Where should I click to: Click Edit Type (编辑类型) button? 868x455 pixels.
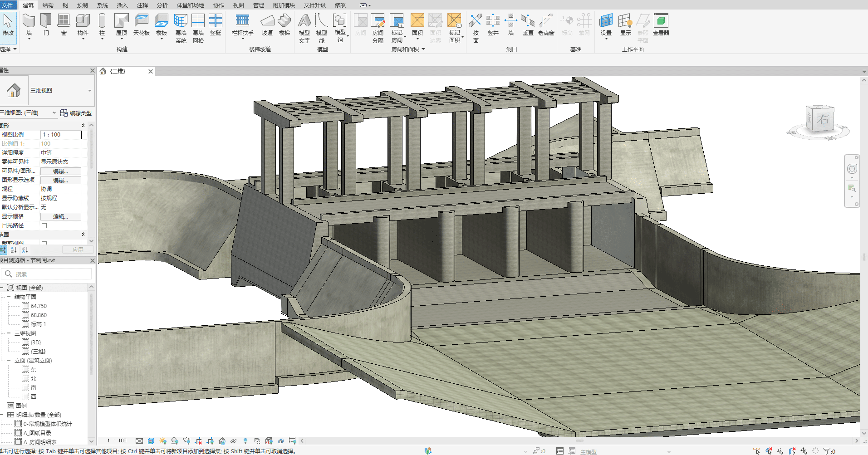pyautogui.click(x=76, y=113)
